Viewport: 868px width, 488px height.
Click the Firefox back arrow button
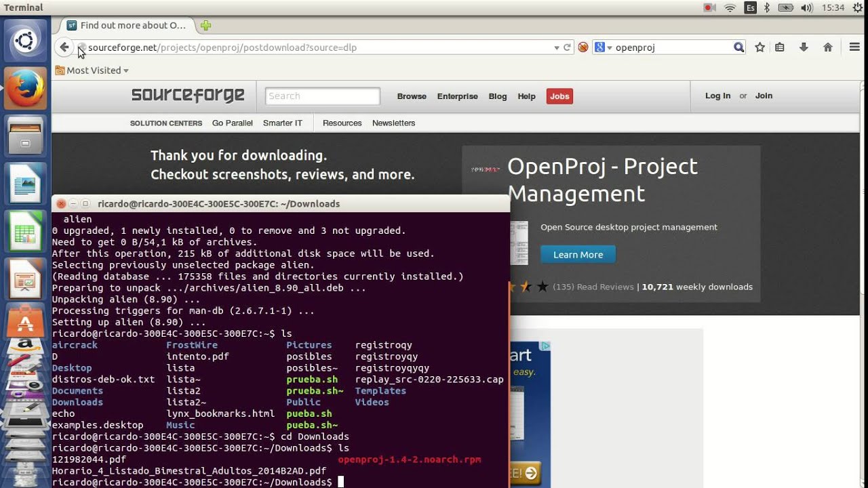click(64, 47)
